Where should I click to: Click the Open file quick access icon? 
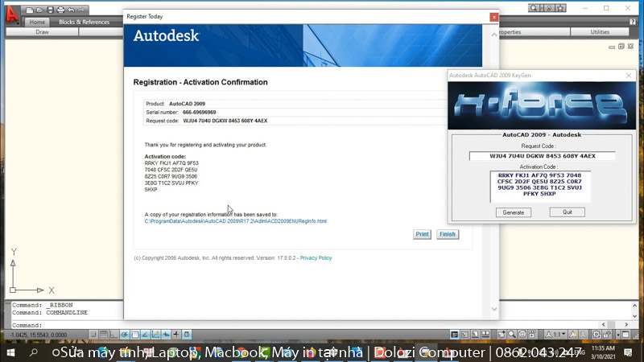[39, 10]
